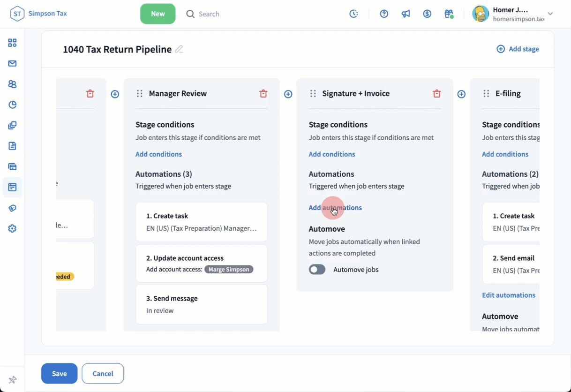
Task: Open the timer clock icon in header
Action: [x=354, y=14]
